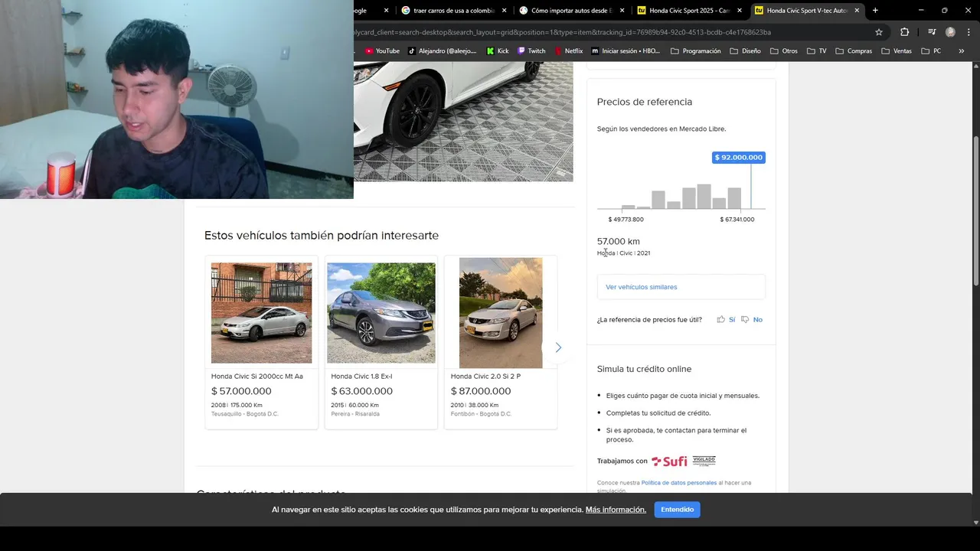This screenshot has height=551, width=980.
Task: Click the 'Precios de referencia' heading
Action: pos(645,102)
